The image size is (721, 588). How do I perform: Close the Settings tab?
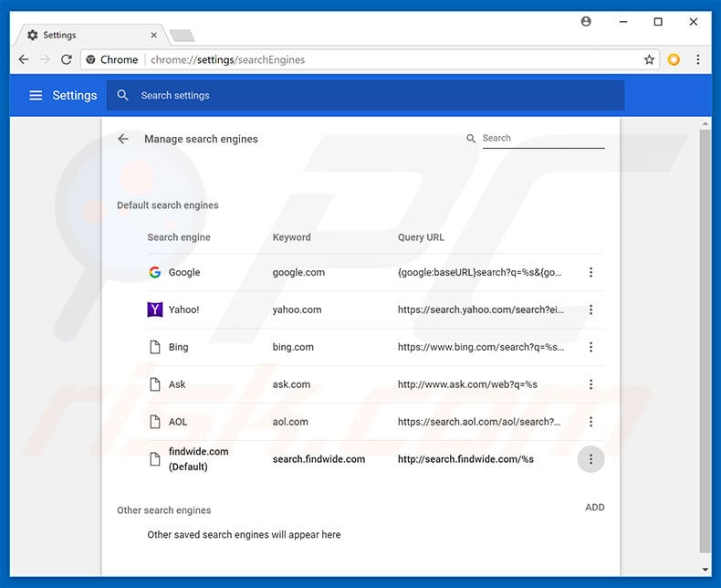pos(154,35)
